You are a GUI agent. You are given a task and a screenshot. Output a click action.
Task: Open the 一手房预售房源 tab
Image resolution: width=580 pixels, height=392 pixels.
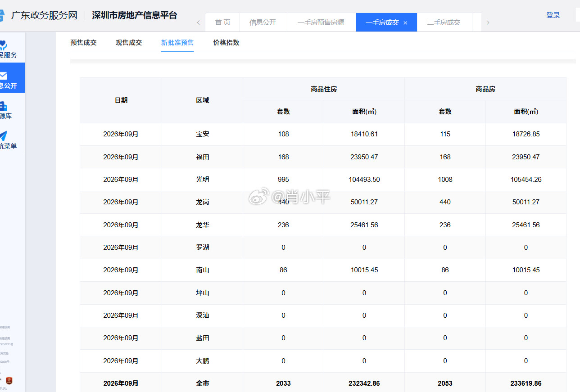pyautogui.click(x=321, y=23)
